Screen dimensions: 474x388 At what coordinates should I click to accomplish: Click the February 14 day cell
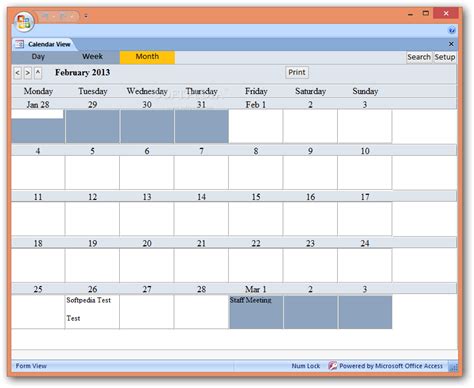click(201, 219)
